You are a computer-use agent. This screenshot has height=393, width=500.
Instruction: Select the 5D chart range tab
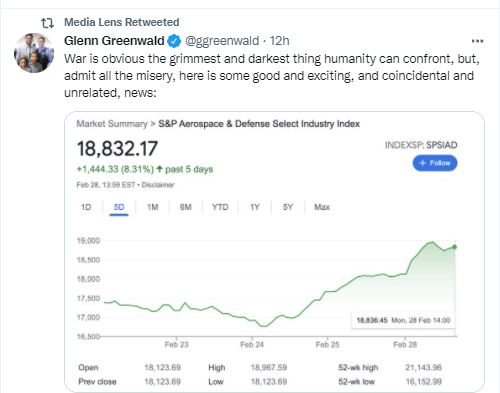tap(119, 207)
